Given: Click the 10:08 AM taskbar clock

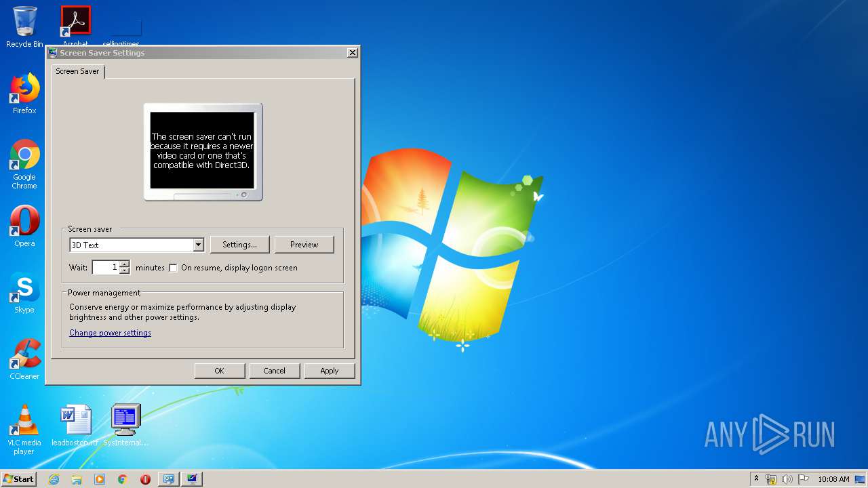Looking at the screenshot, I should coord(833,479).
